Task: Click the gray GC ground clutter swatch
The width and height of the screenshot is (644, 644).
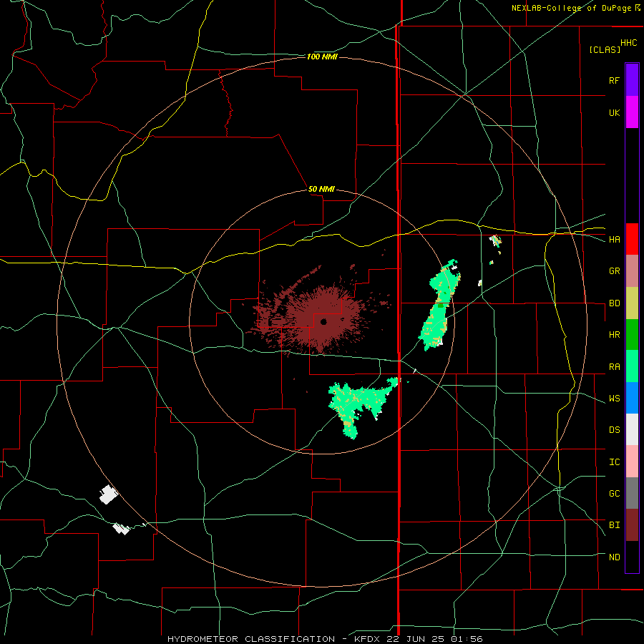Action: 632,493
